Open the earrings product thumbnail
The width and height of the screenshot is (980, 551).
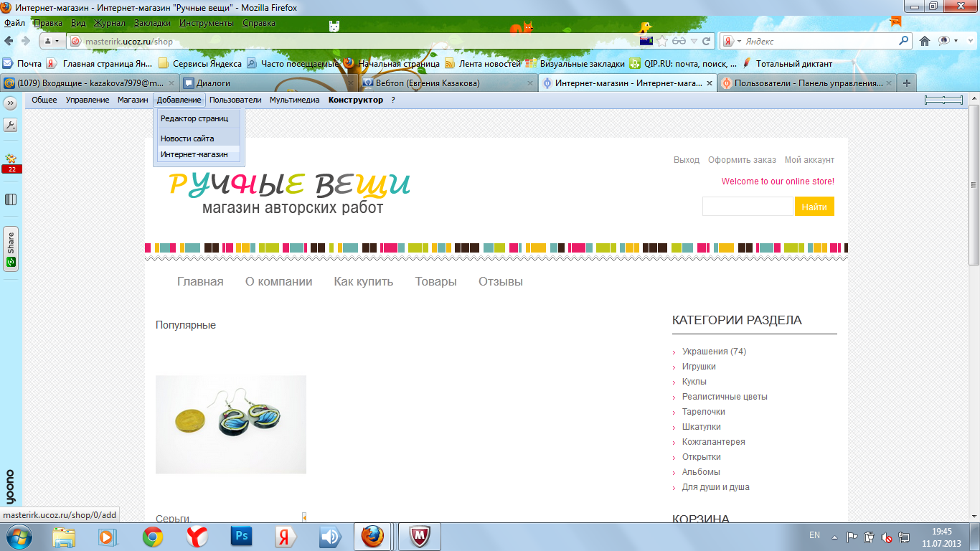click(x=231, y=424)
